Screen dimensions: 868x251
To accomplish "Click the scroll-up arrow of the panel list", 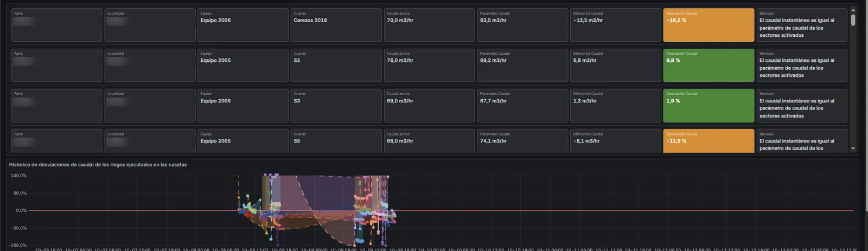I will click(853, 10).
